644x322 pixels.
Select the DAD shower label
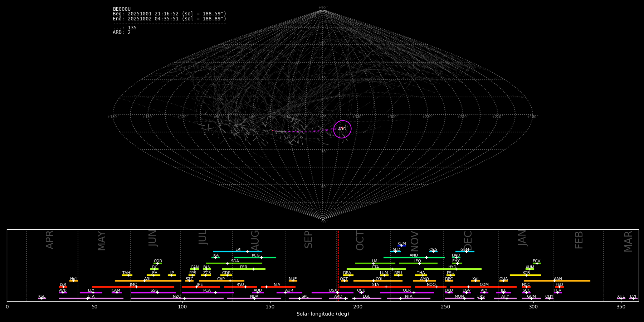coord(456,255)
